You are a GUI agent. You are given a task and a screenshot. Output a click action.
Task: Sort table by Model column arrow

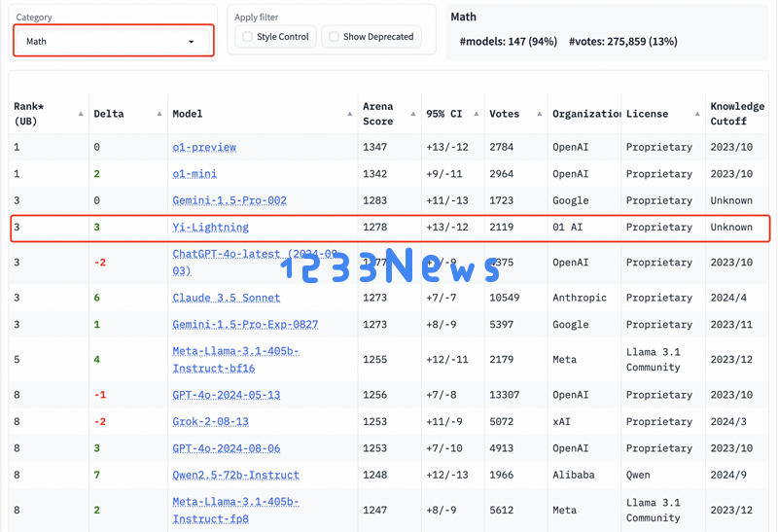point(350,114)
